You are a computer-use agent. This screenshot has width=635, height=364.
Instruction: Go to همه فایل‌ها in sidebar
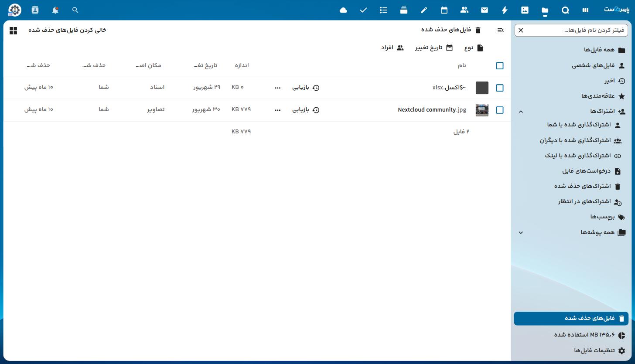coord(571,50)
